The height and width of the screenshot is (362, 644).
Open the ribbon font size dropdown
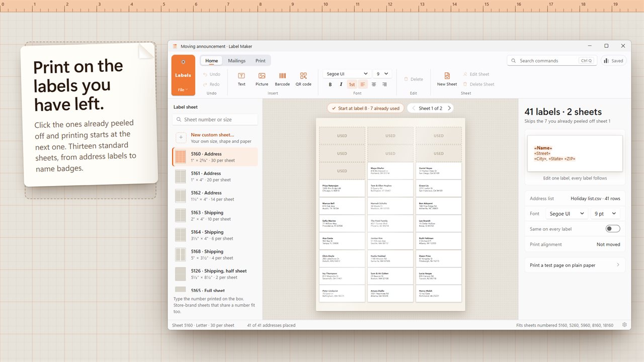point(383,74)
